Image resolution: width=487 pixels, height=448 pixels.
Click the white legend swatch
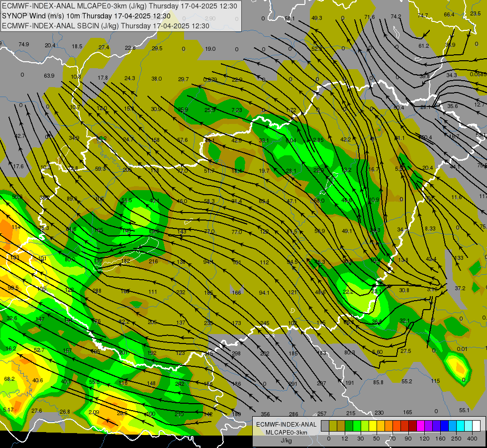(x=476, y=426)
